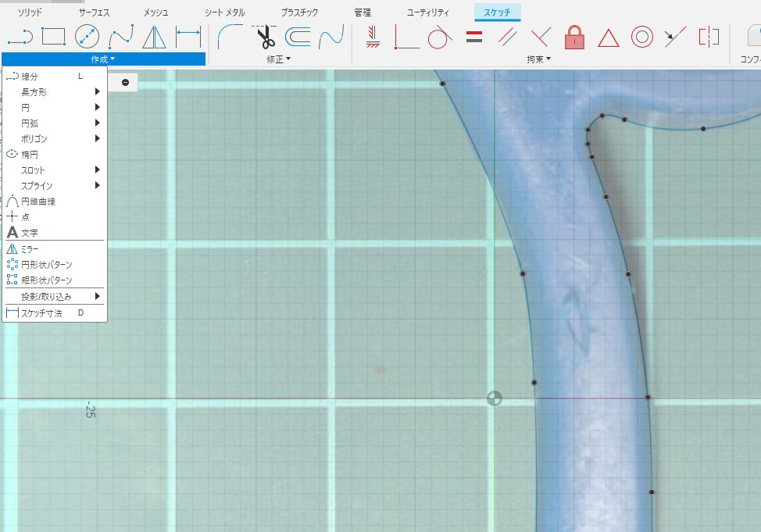761x532 pixels.
Task: Collapse the 作成 dropdown menu
Action: click(x=103, y=59)
